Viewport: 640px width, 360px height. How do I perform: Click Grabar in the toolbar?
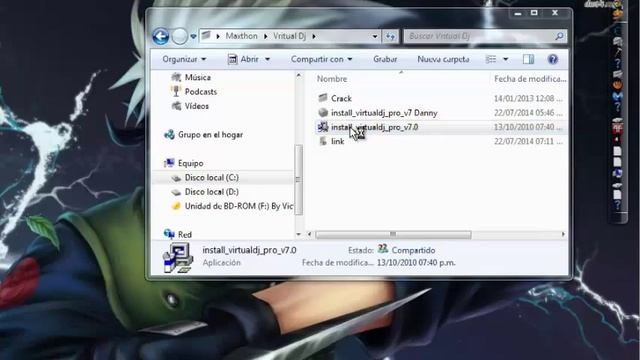tap(385, 59)
